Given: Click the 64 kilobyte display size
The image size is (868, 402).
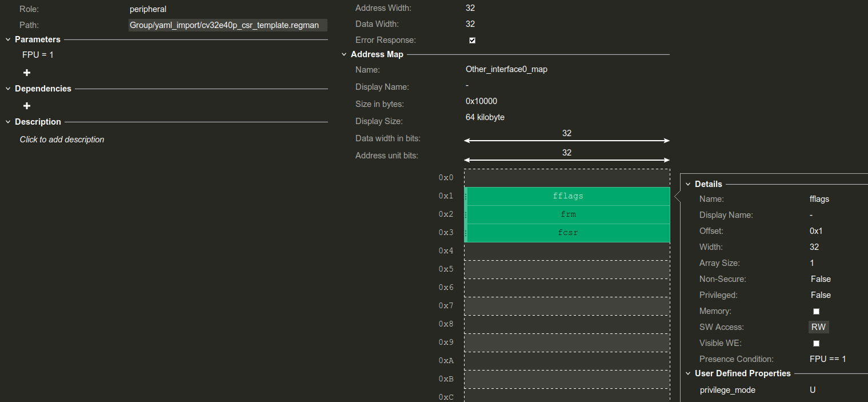Looking at the screenshot, I should point(485,117).
